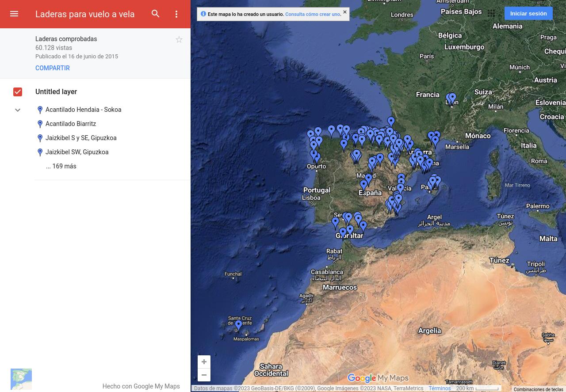The height and width of the screenshot is (392, 566).
Task: Select Acantilado Hendaia - Sokoa place
Action: (83, 110)
